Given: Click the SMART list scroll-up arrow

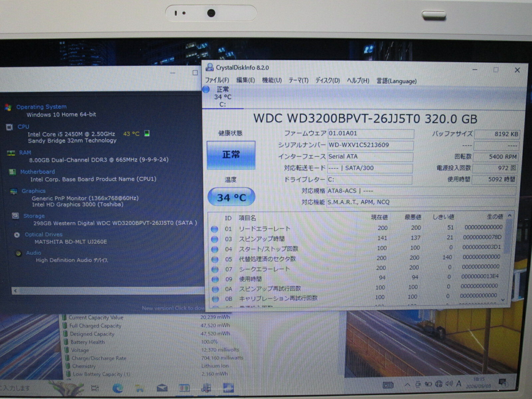Looking at the screenshot, I should [510, 216].
